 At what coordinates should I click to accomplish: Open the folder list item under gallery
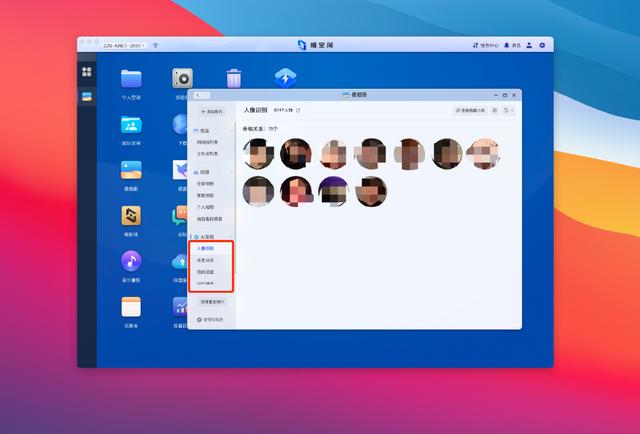[x=207, y=154]
